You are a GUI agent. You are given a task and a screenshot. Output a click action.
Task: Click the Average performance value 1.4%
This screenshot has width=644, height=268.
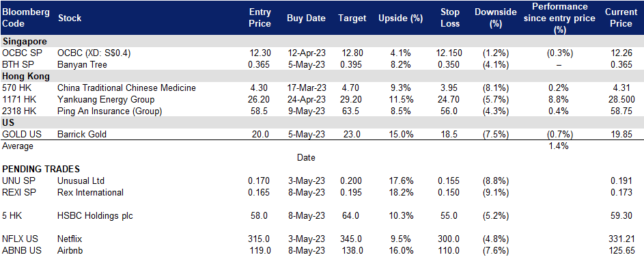point(559,146)
